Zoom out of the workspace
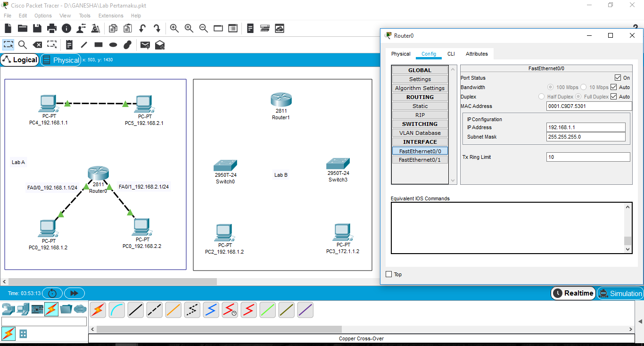This screenshot has width=644, height=346. pos(204,28)
